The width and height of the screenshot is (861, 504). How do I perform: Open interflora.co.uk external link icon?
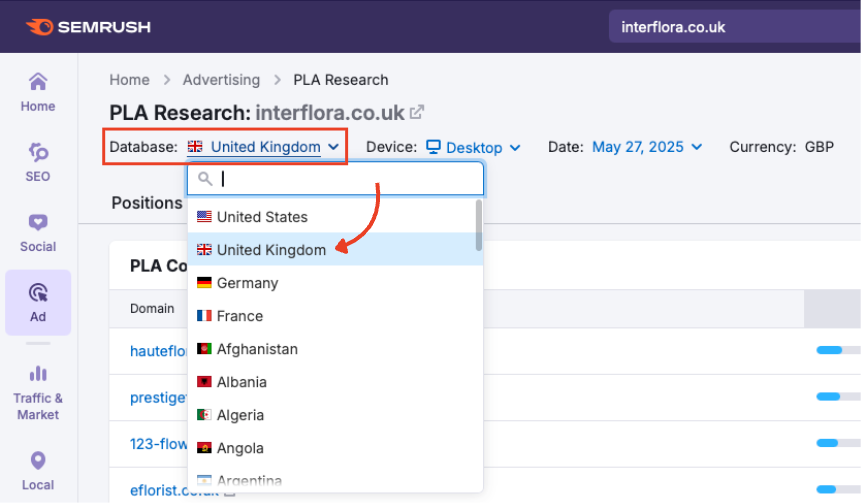coord(417,112)
